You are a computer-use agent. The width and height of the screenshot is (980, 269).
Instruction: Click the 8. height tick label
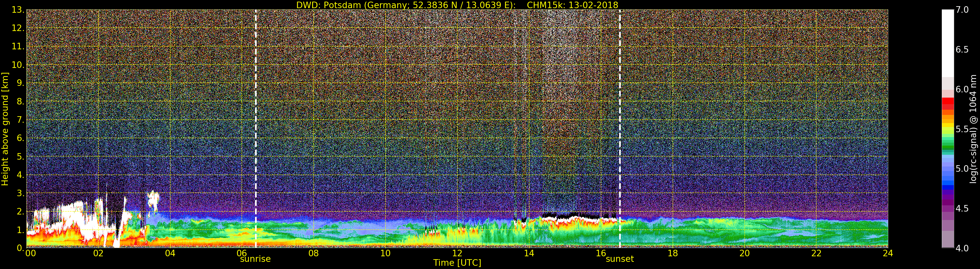(20, 102)
